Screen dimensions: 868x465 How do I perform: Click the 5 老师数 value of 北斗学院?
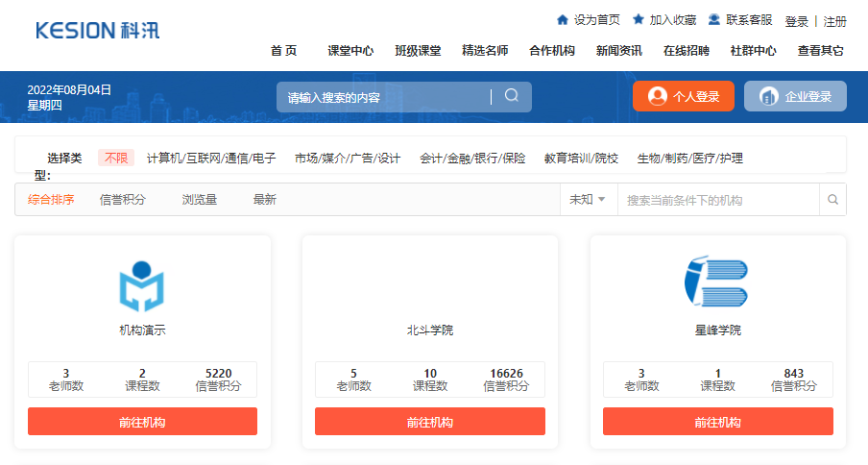(x=353, y=373)
